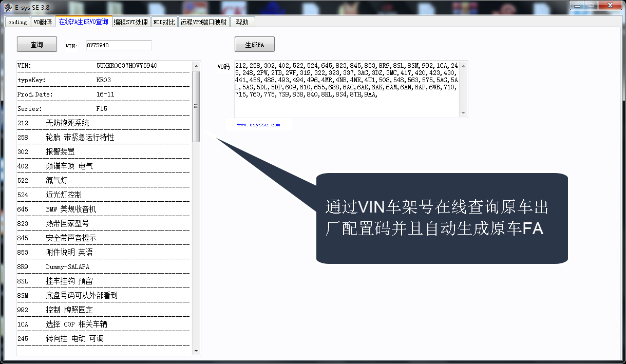The image size is (626, 364).
Task: Select row 992 控制 牌照固定
Action: point(104,310)
